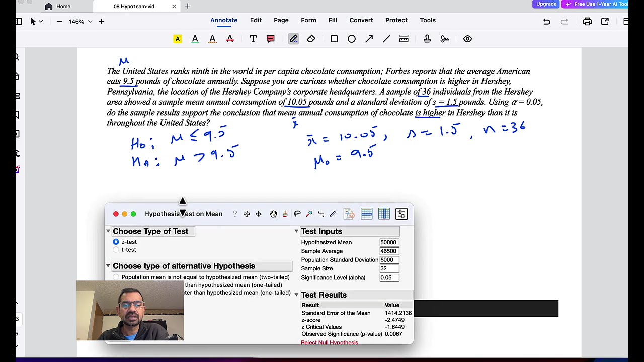Select the underline annotation tool
Image resolution: width=644 pixels, height=362 pixels.
(195, 39)
